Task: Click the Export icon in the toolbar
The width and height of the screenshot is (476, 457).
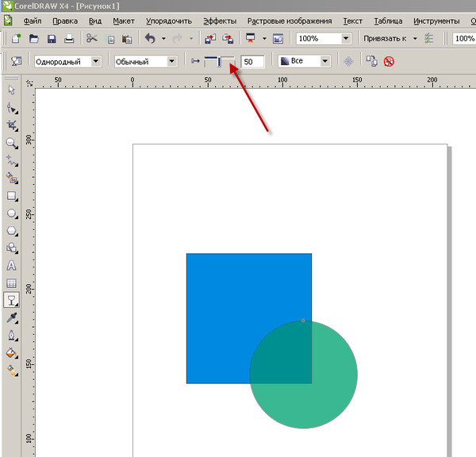Action: pos(228,39)
